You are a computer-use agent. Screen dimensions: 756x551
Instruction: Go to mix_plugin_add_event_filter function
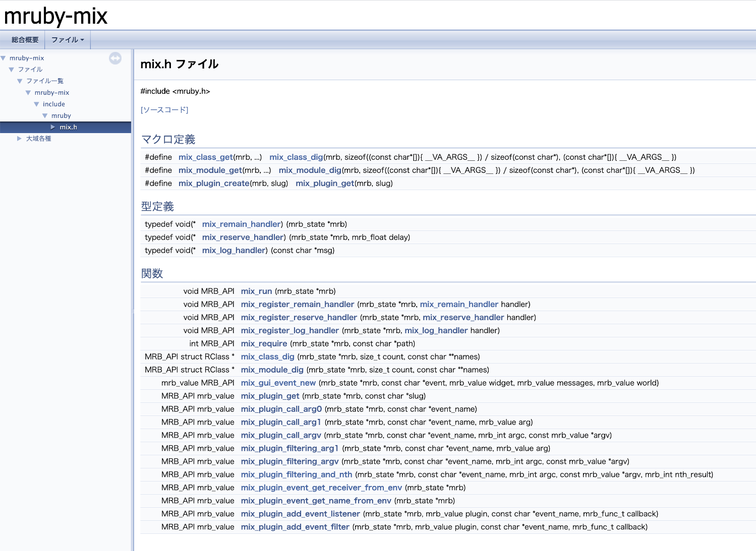(295, 527)
